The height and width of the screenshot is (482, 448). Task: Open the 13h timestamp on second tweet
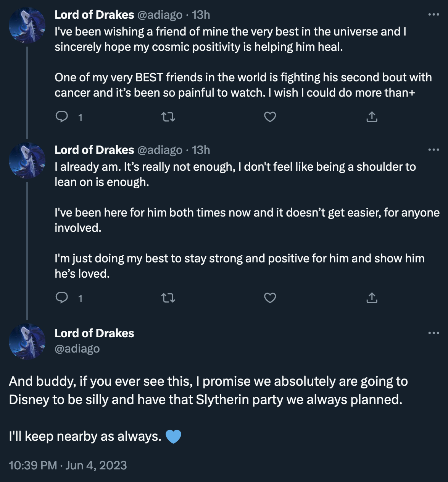201,150
